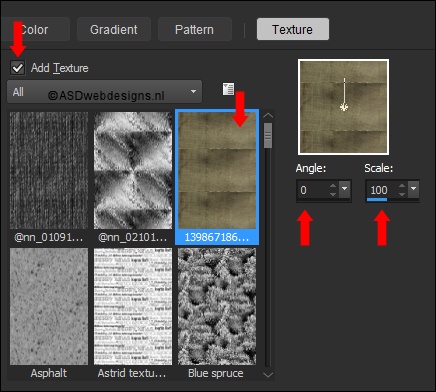Click the large texture preview swatch

pos(344,107)
